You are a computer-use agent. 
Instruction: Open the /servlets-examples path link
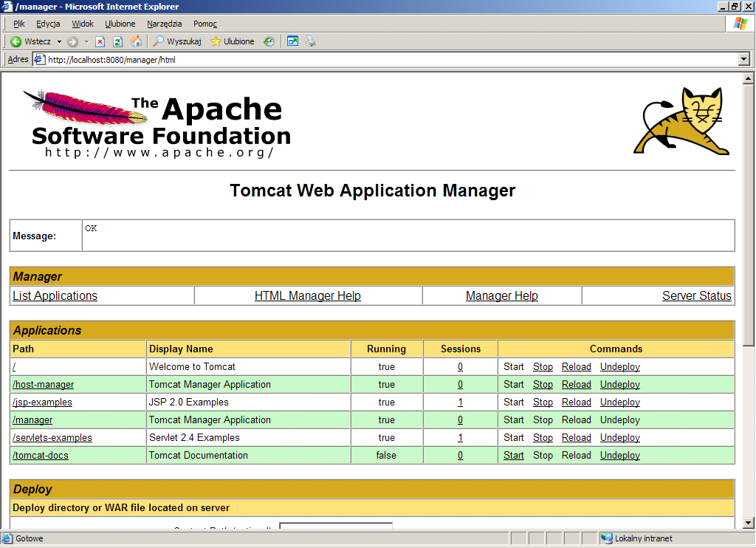(x=52, y=437)
